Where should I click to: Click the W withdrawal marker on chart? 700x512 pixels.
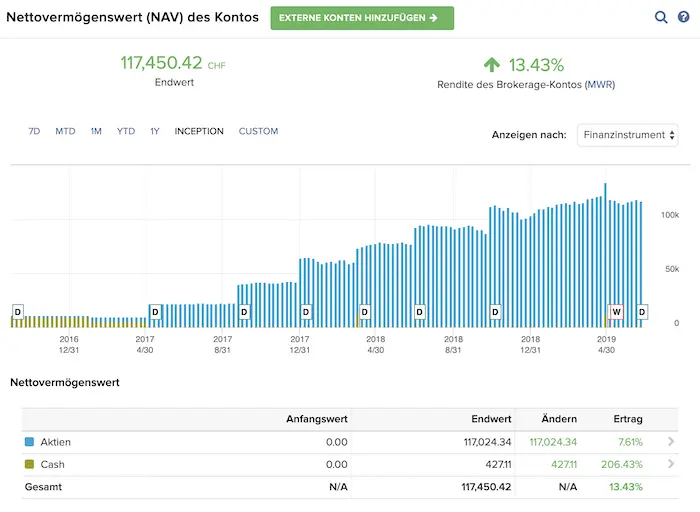click(x=616, y=312)
